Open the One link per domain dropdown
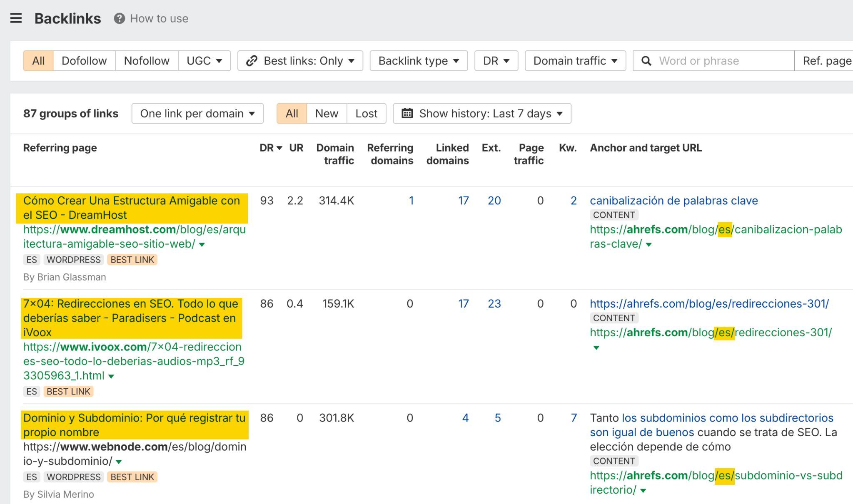853x504 pixels. 197,113
